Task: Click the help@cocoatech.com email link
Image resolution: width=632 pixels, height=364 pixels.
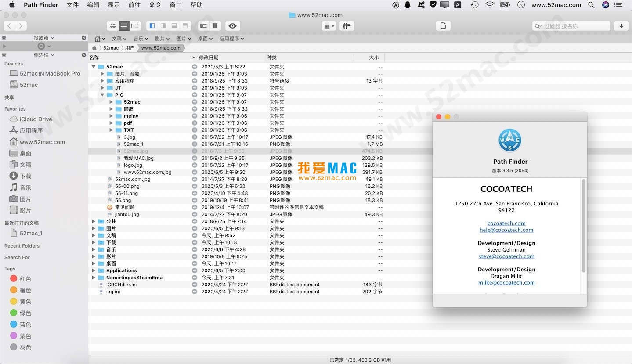Action: (506, 230)
